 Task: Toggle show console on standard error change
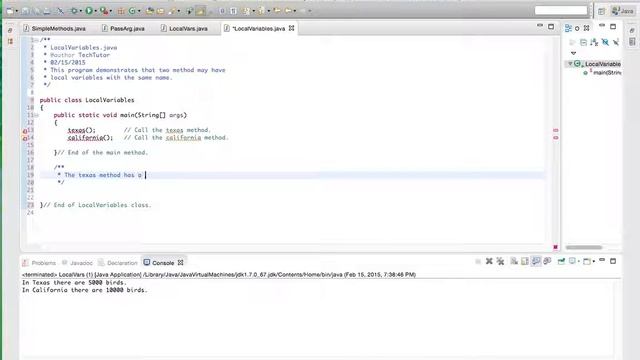(x=547, y=261)
